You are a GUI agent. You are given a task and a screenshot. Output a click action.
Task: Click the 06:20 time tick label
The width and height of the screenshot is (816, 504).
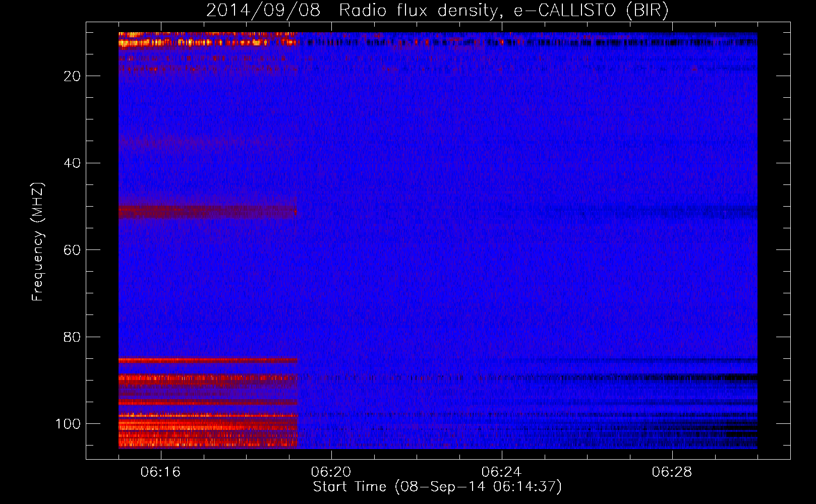point(331,472)
